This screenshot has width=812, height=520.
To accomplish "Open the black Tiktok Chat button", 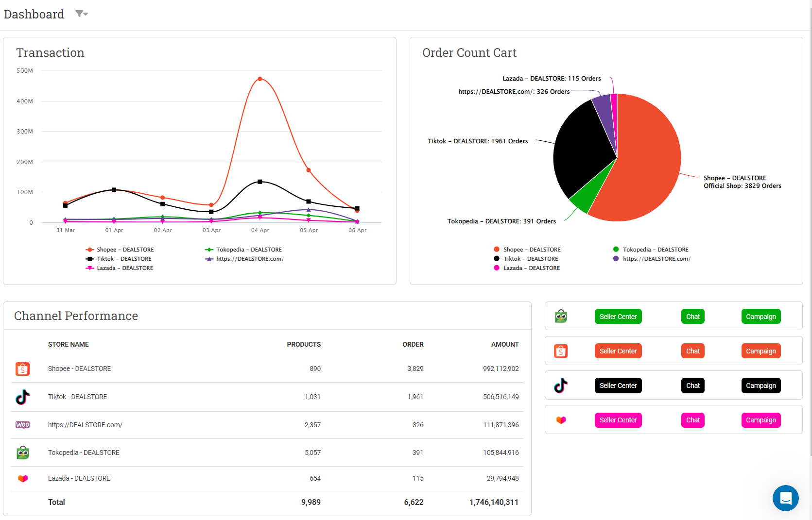I will click(x=693, y=386).
